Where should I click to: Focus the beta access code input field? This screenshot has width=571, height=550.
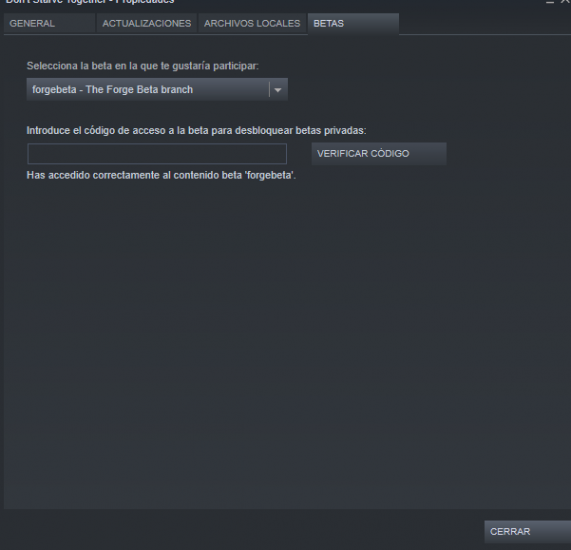click(x=157, y=154)
